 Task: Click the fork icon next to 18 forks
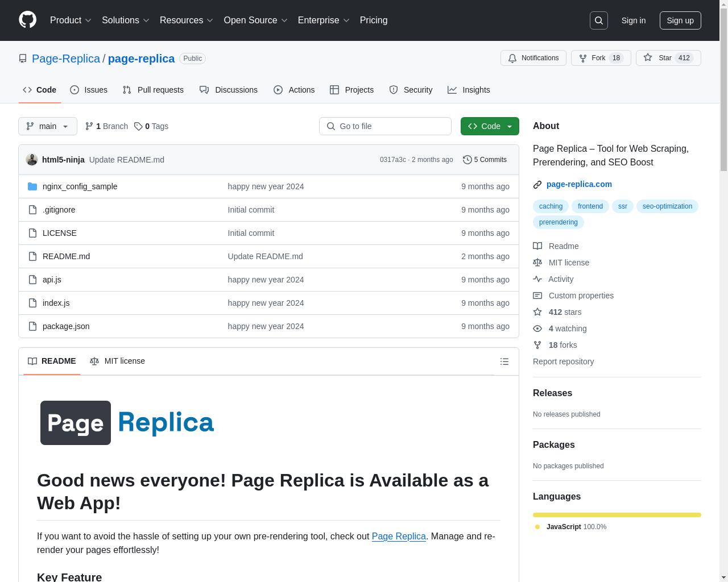click(x=537, y=345)
